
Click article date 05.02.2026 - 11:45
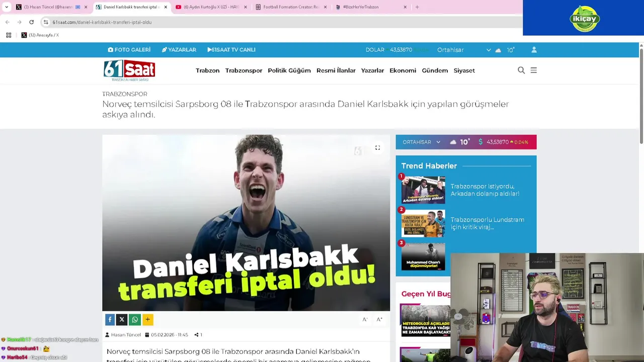point(170,335)
